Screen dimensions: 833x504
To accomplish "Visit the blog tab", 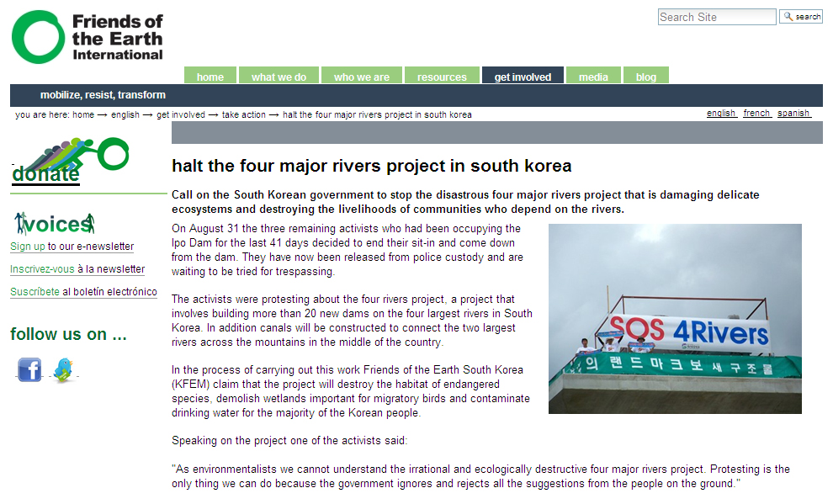I will click(646, 76).
